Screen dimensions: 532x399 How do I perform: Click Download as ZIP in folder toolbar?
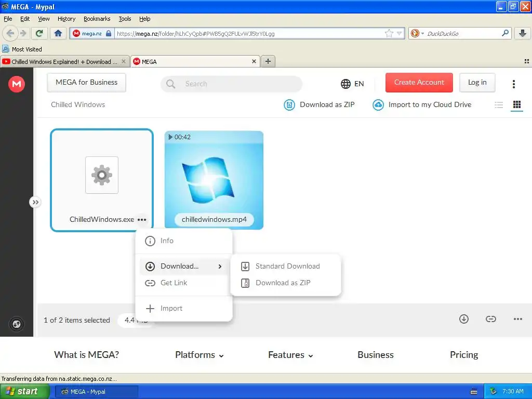tap(319, 104)
